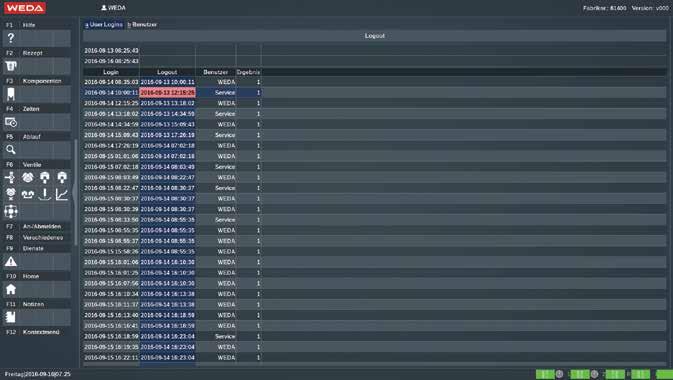
Task: Click the trend chart icon under Ventile
Action: tap(62, 194)
